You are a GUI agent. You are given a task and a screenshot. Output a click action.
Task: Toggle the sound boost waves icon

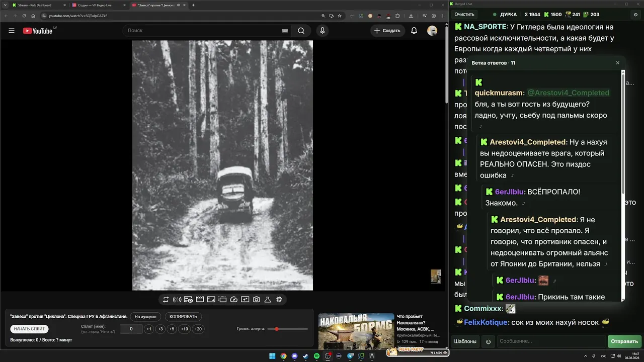tap(177, 300)
